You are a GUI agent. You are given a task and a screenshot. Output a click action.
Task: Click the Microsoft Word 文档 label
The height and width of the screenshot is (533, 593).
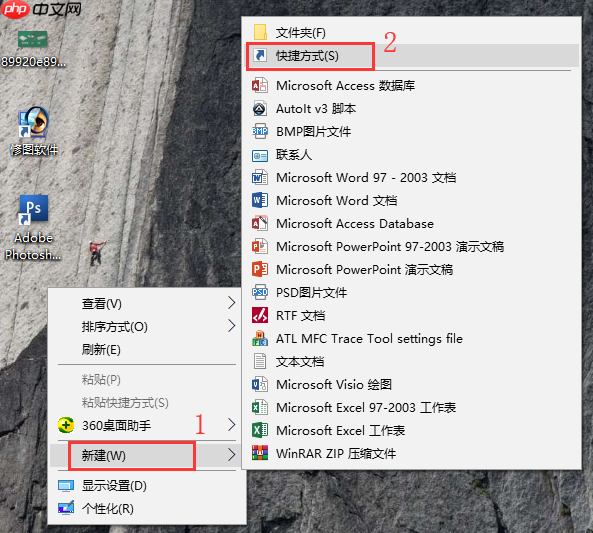(x=337, y=200)
